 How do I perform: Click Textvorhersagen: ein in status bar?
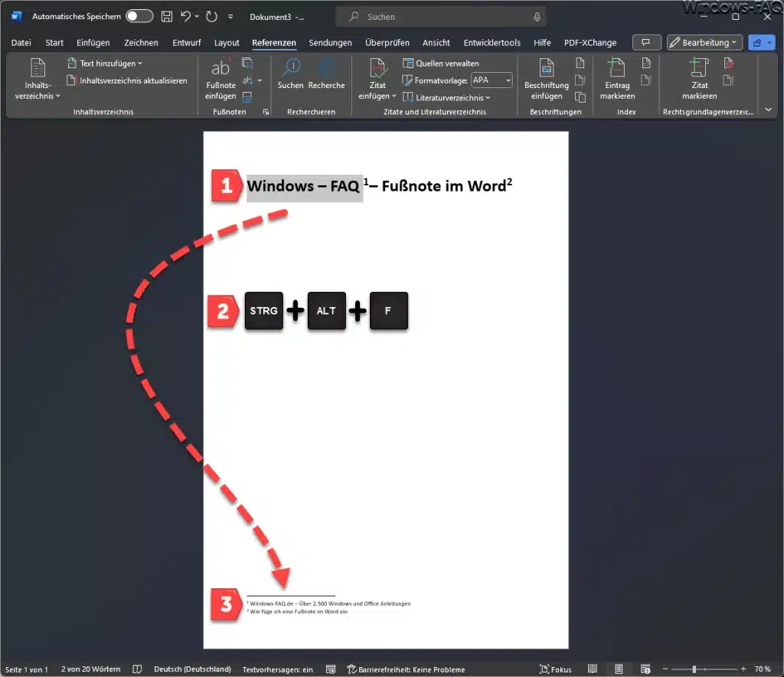click(277, 669)
